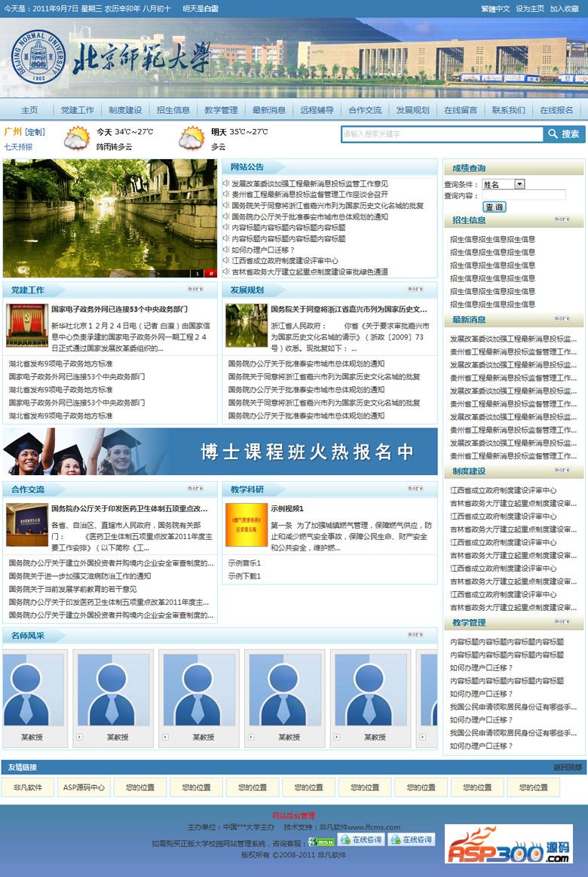Open 网站后台管理 red footer link

pos(294,815)
